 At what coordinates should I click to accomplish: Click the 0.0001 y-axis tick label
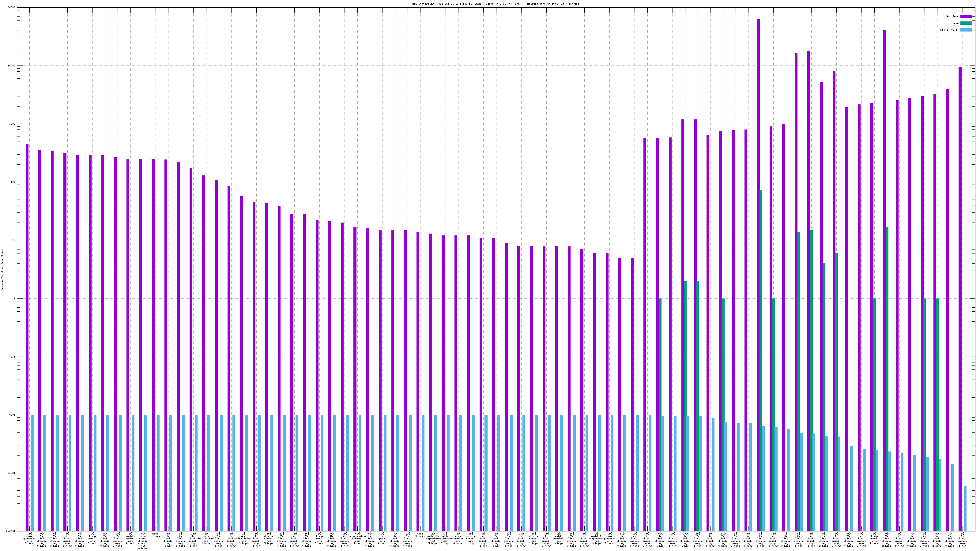click(x=11, y=531)
